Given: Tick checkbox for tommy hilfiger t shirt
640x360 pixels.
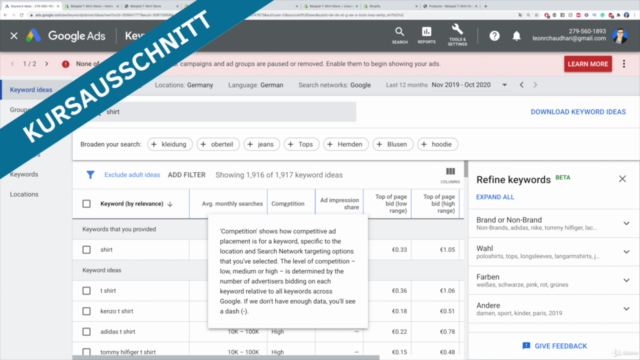Looking at the screenshot, I should [x=87, y=351].
